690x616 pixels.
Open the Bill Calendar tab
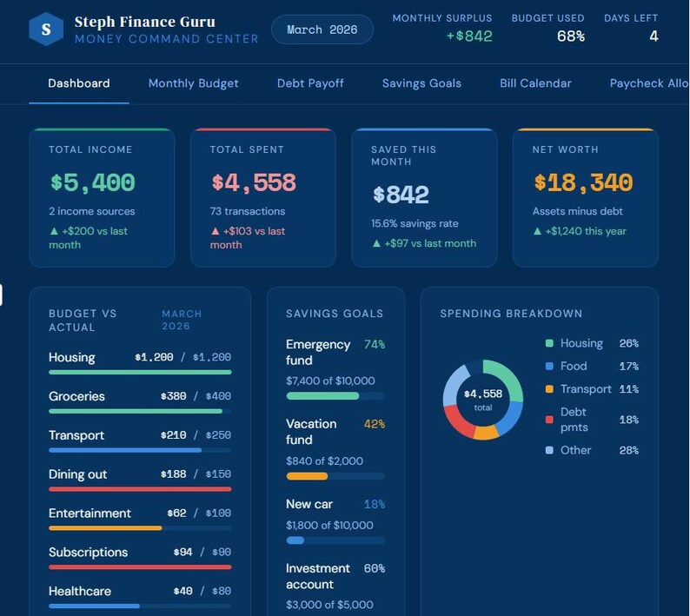click(535, 83)
